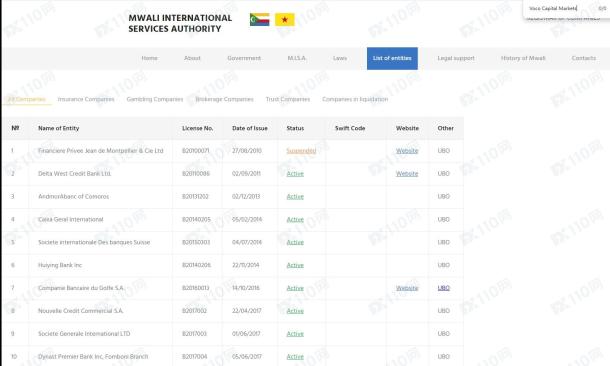Viewport: 610px width, 366px height.
Task: Open the Laws navigation item
Action: click(340, 58)
